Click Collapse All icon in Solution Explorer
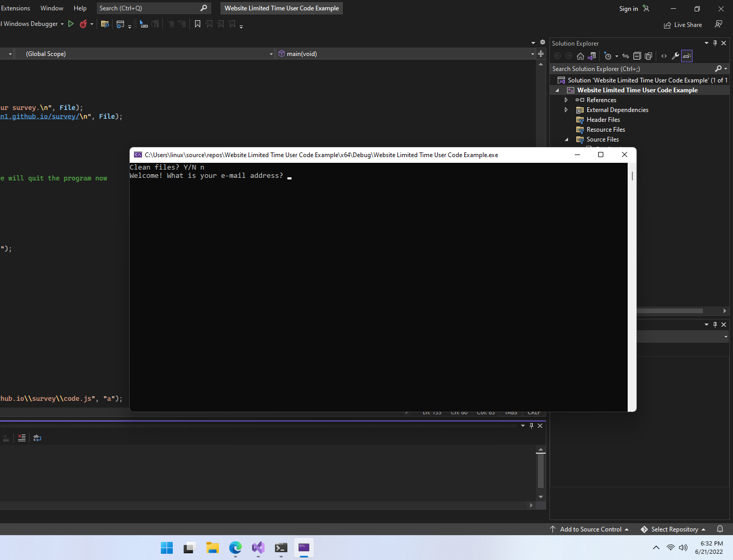The image size is (733, 560). (x=637, y=56)
